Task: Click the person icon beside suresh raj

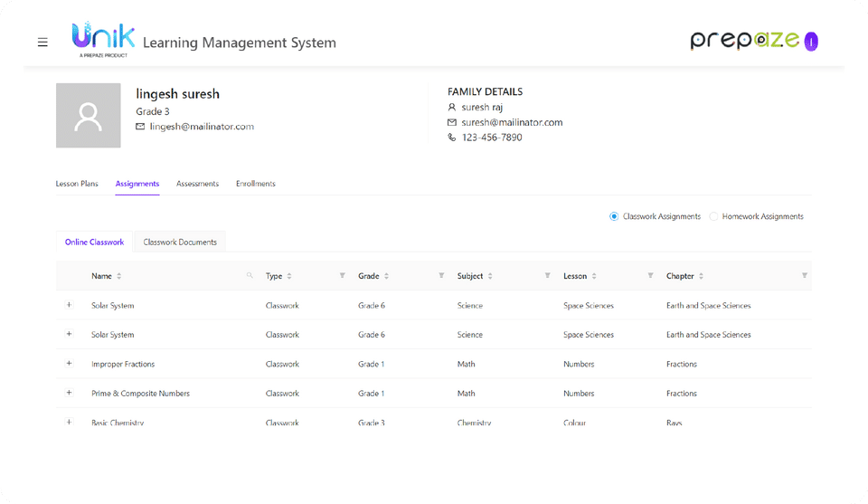Action: (x=452, y=107)
